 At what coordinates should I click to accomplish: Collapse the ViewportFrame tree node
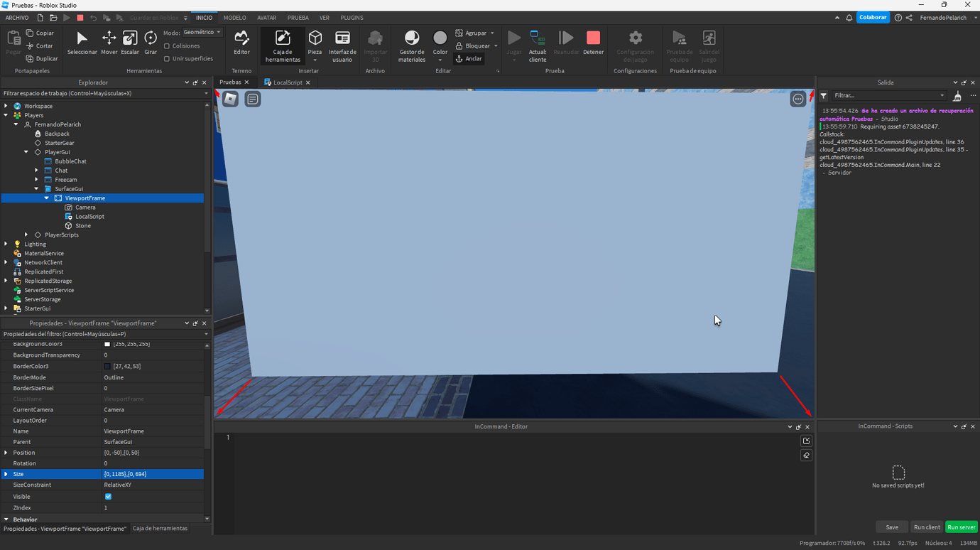click(47, 198)
